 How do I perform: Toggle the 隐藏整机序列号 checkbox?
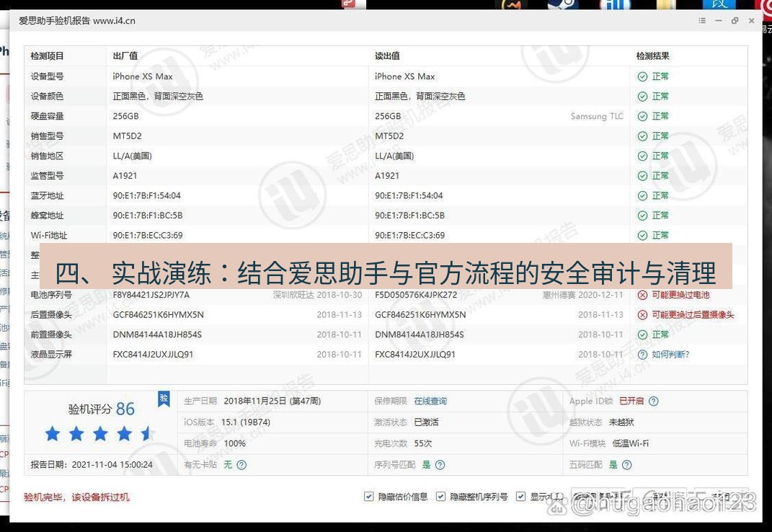(440, 496)
